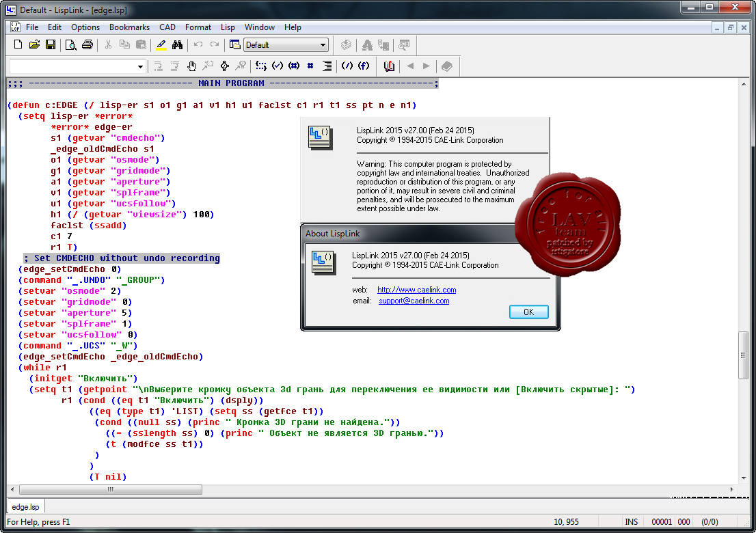Open the Help menu
This screenshot has height=533, width=756.
click(293, 27)
